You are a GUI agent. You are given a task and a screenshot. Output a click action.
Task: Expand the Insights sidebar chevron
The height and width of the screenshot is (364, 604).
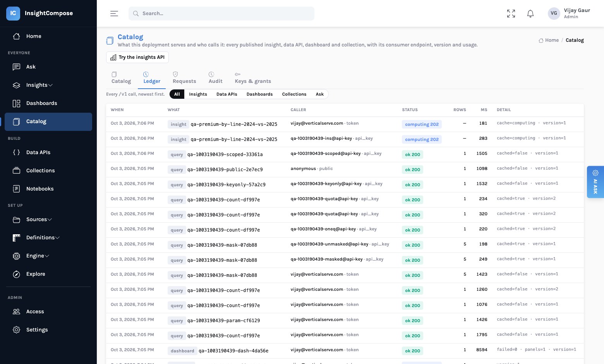[x=50, y=85]
